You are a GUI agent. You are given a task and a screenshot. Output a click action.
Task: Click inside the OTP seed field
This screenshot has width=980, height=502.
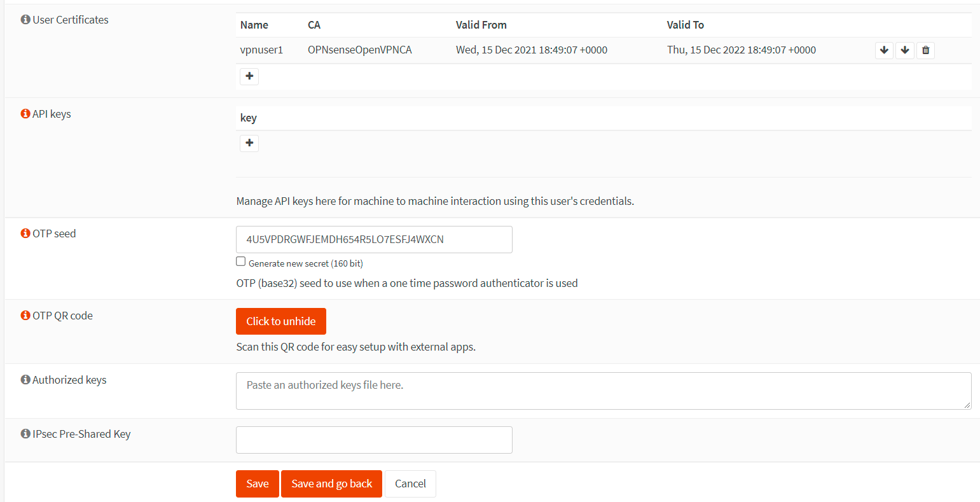(374, 239)
